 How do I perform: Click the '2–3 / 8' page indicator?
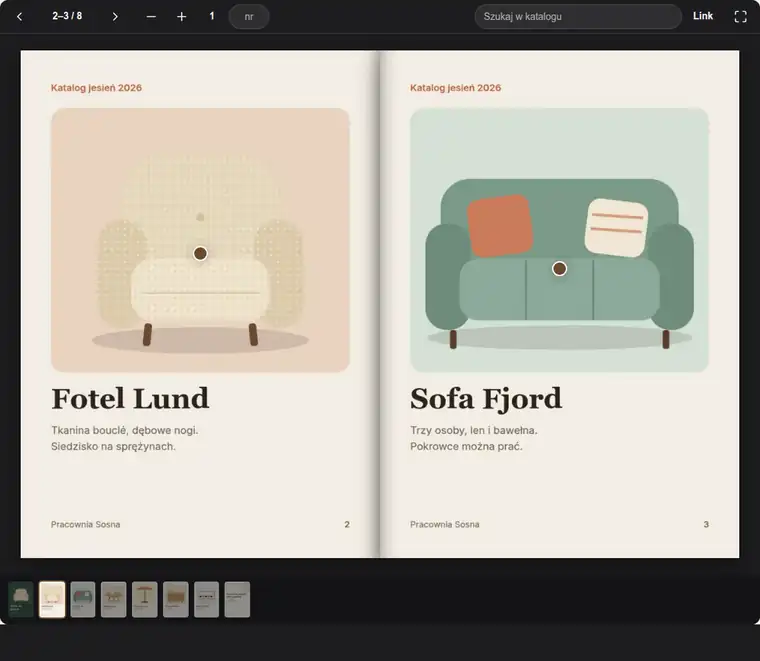point(67,16)
